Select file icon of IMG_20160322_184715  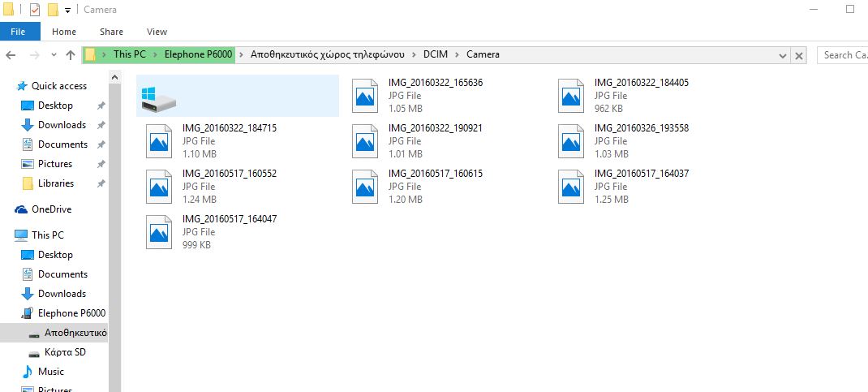point(159,141)
